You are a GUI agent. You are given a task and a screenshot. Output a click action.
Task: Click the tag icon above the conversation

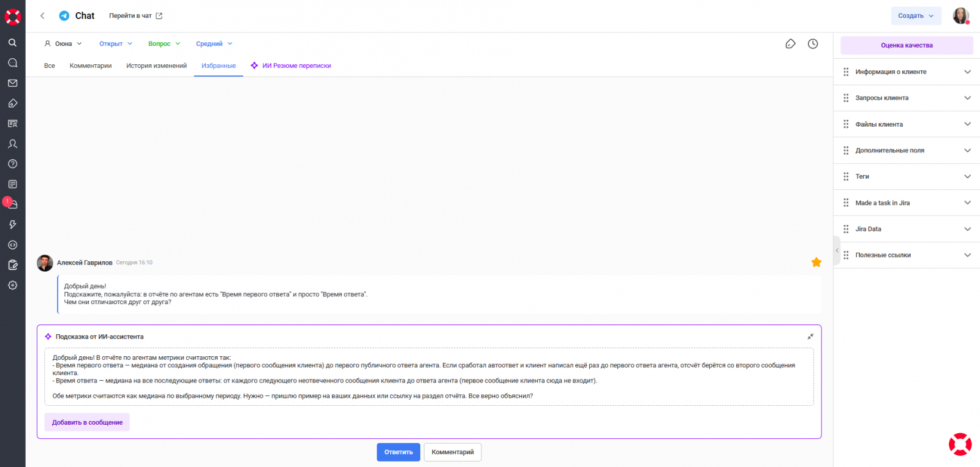point(790,44)
